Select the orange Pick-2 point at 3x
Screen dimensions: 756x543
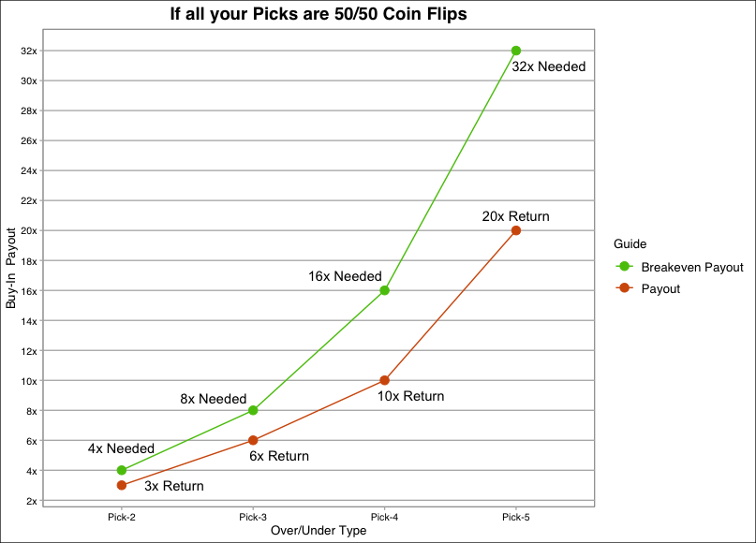pos(122,485)
